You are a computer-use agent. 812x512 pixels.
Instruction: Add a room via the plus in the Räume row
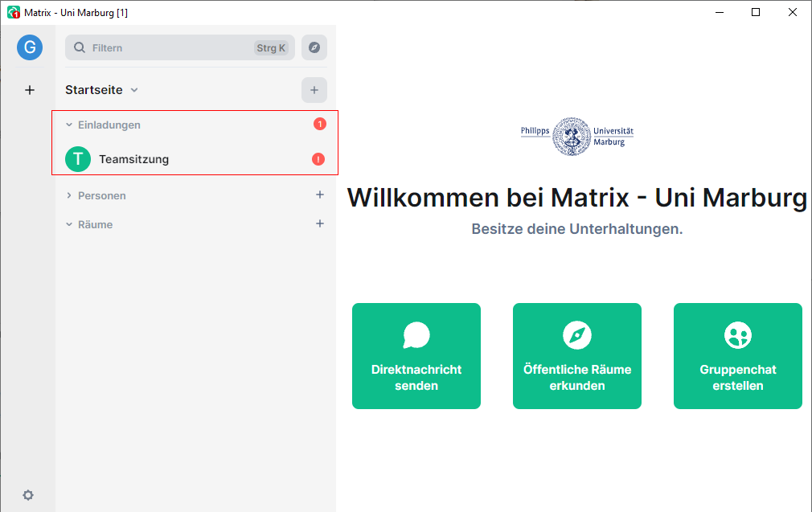(320, 223)
